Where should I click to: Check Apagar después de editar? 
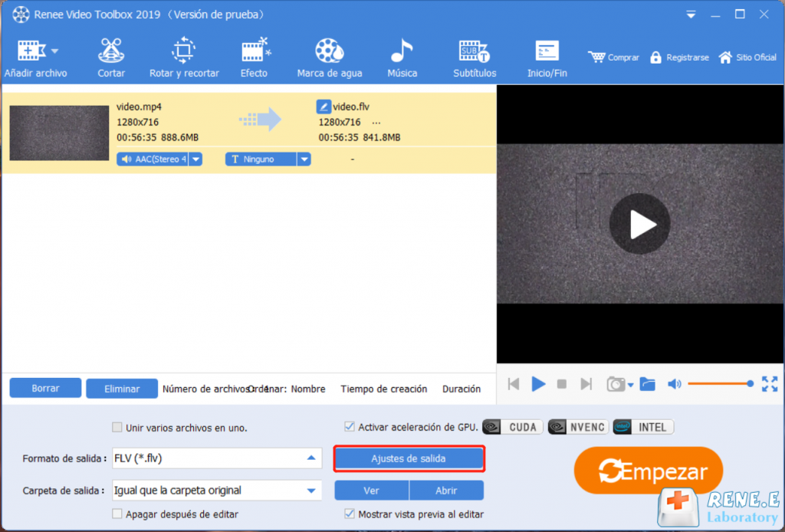117,514
